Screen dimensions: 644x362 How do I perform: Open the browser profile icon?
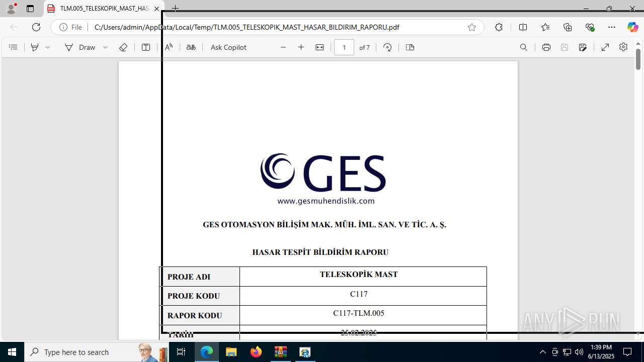tap(11, 9)
